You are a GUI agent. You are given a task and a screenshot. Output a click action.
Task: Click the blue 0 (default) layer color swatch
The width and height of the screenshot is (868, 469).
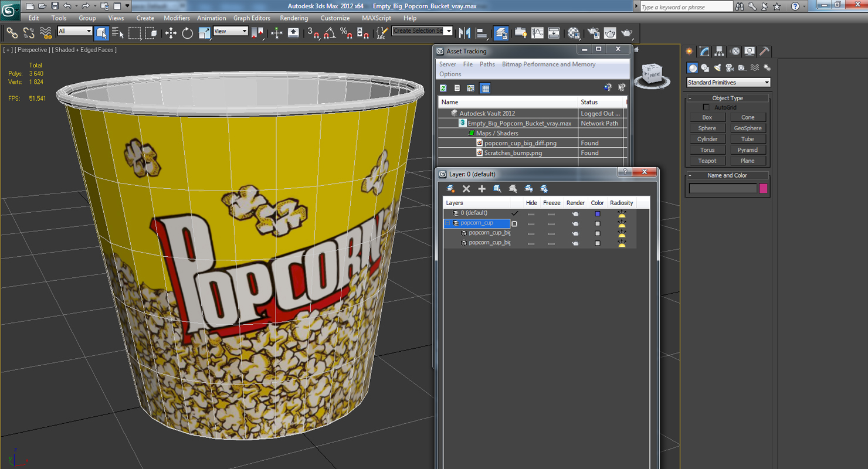click(x=598, y=214)
